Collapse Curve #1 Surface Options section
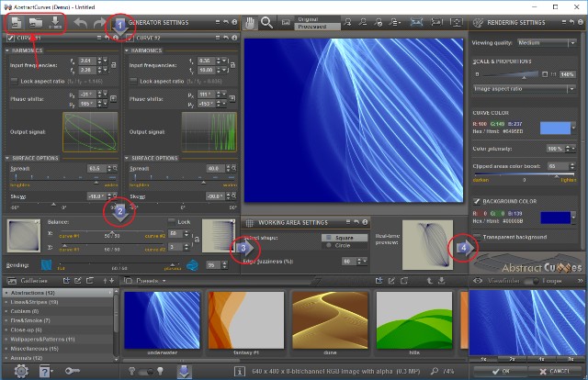 pos(7,158)
